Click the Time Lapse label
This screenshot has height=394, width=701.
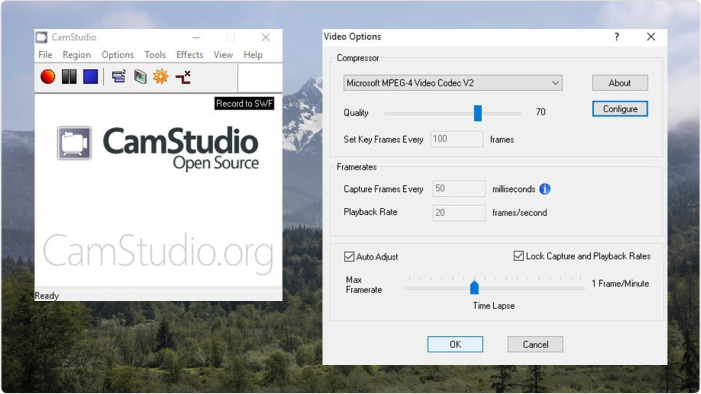494,306
